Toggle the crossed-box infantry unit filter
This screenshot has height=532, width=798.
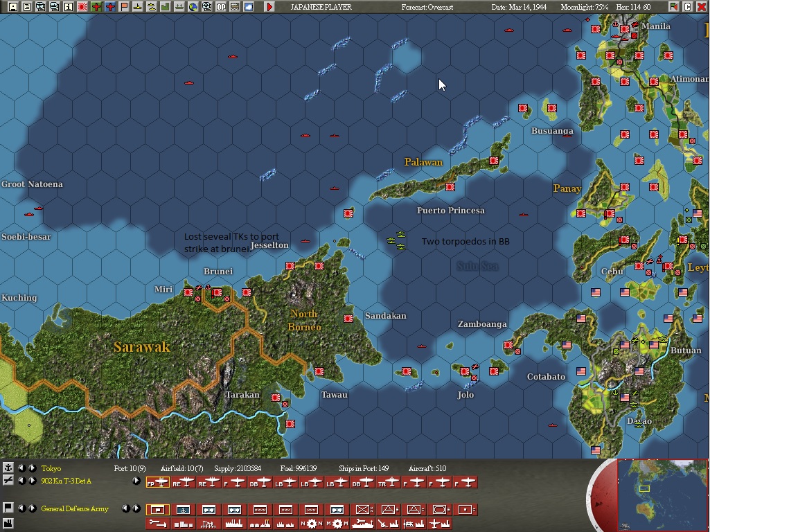[x=363, y=510]
